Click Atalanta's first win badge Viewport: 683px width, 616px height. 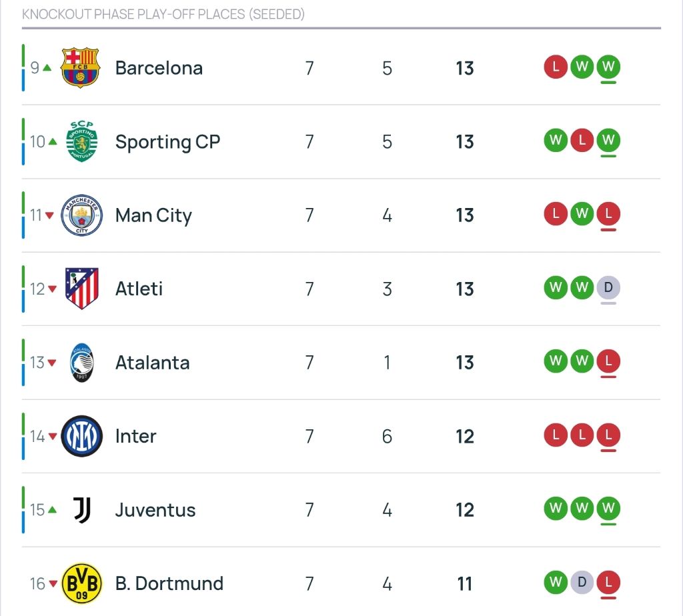[556, 361]
